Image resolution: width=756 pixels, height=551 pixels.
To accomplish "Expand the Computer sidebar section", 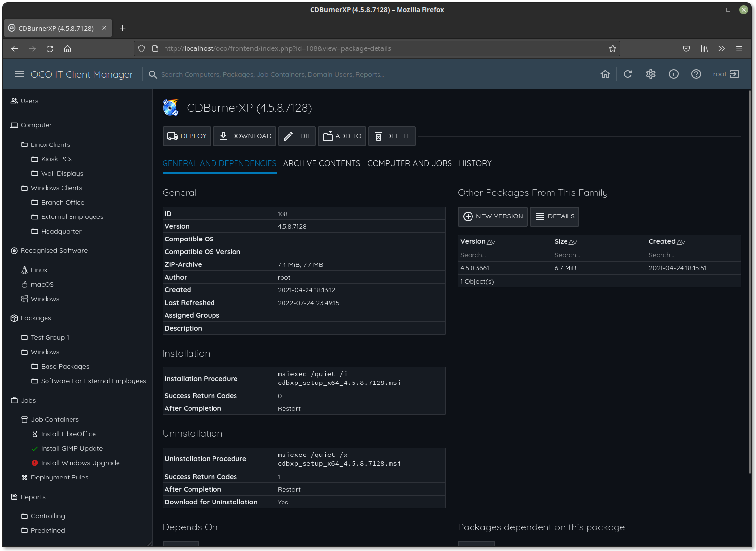I will point(31,125).
